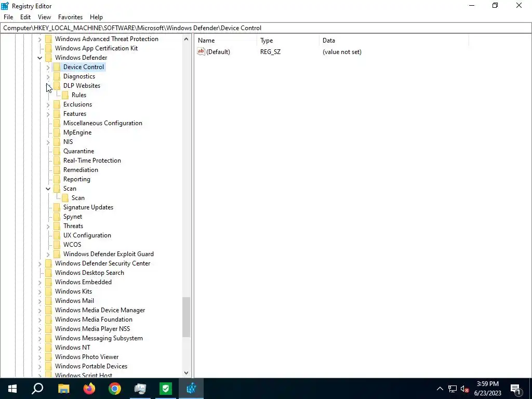Image resolution: width=532 pixels, height=399 pixels.
Task: Expand Windows Defender Security Center key
Action: [39, 263]
